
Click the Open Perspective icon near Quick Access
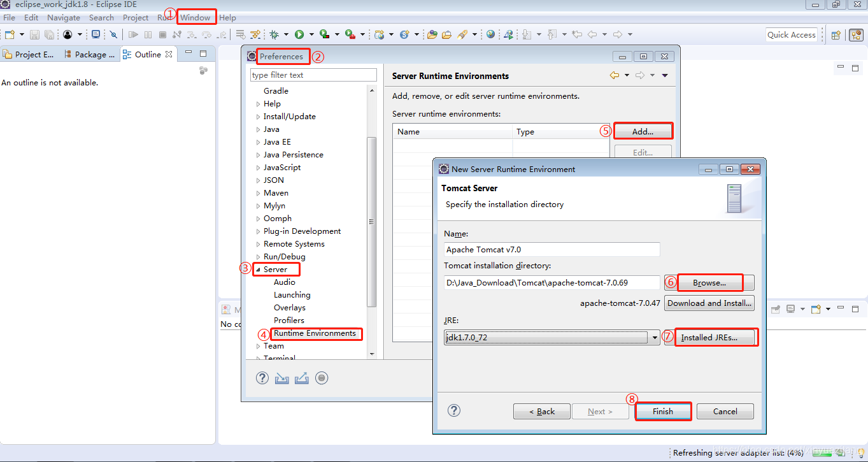click(x=836, y=35)
